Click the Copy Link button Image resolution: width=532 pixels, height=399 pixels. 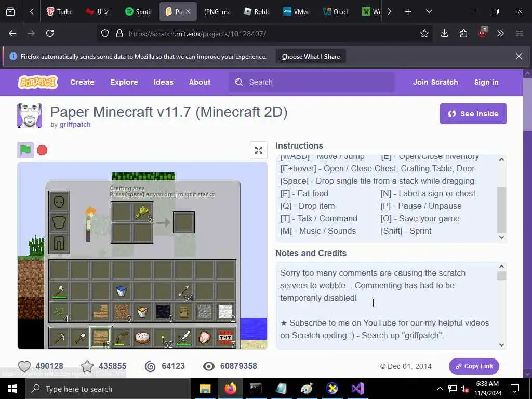pos(474,366)
